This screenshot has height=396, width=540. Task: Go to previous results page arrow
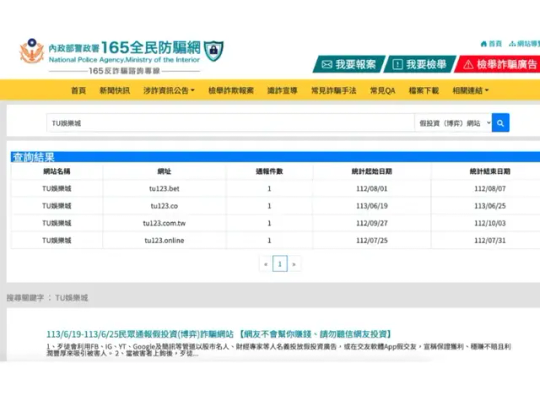[266, 264]
